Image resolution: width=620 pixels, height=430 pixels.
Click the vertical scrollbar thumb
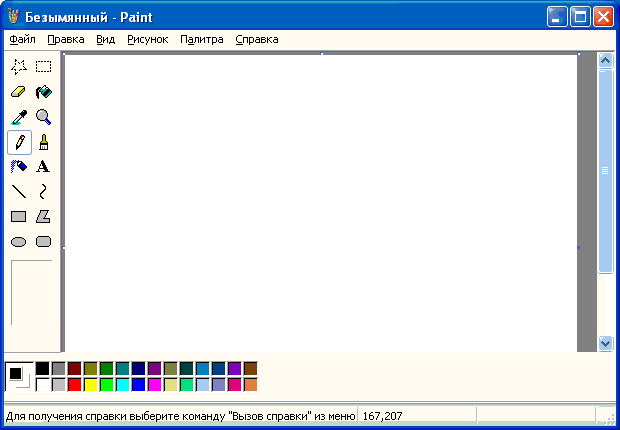point(605,171)
